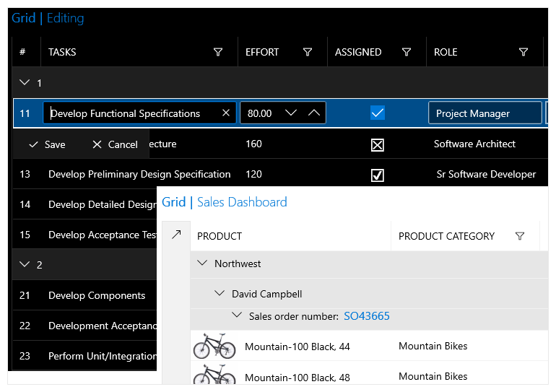Sort by the PRODUCT CATEGORY column header
This screenshot has height=392, width=556.
(446, 236)
